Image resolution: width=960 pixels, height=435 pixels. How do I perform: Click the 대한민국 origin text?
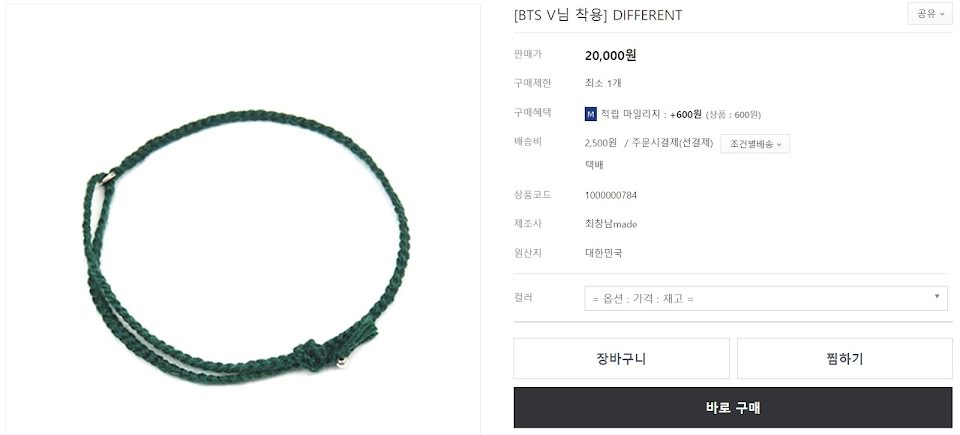[x=603, y=253]
